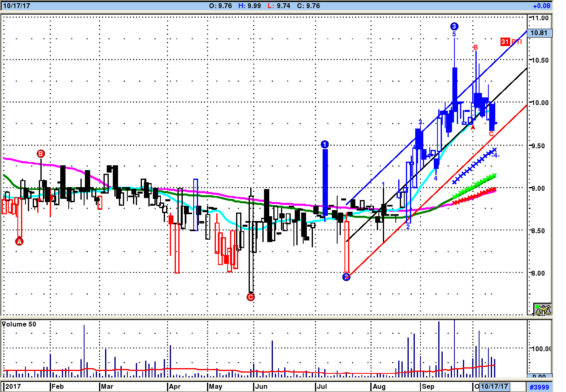The image size is (566, 392).
Task: Click the balance scales icon
Action: pos(542,309)
